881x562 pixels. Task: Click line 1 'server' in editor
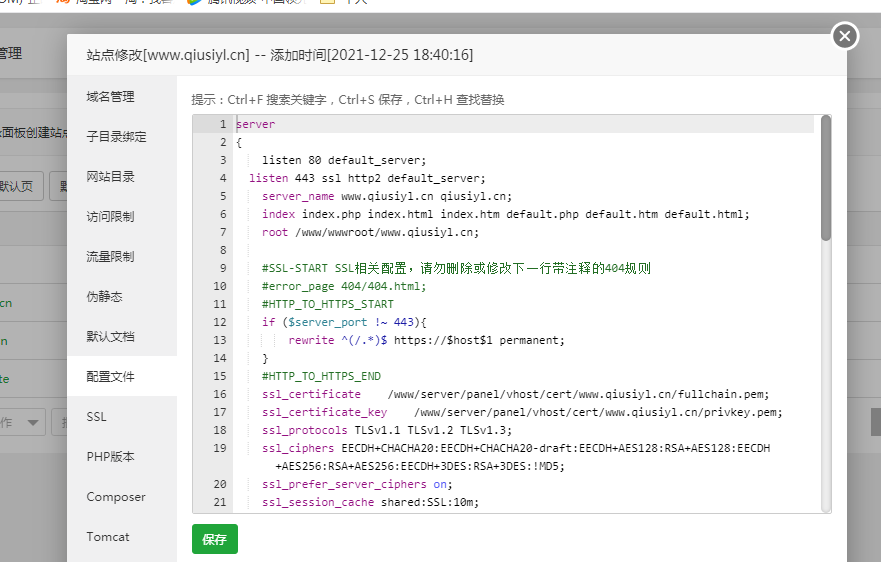256,124
